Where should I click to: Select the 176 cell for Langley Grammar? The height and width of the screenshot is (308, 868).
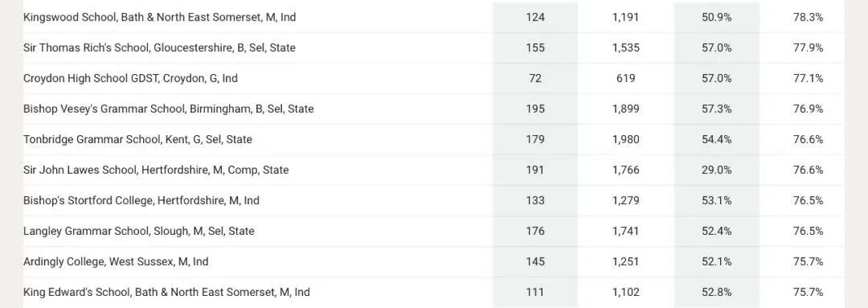(x=535, y=231)
